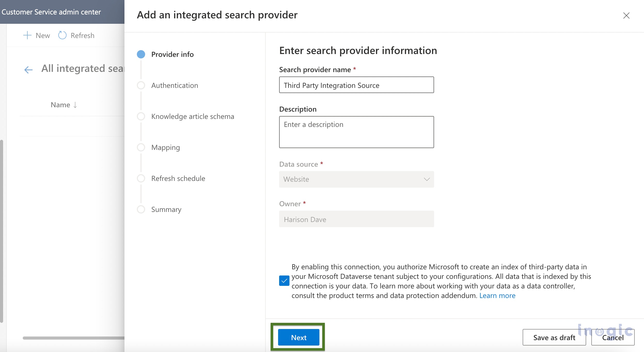The height and width of the screenshot is (352, 644).
Task: Click the Summary step circle
Action: click(141, 209)
